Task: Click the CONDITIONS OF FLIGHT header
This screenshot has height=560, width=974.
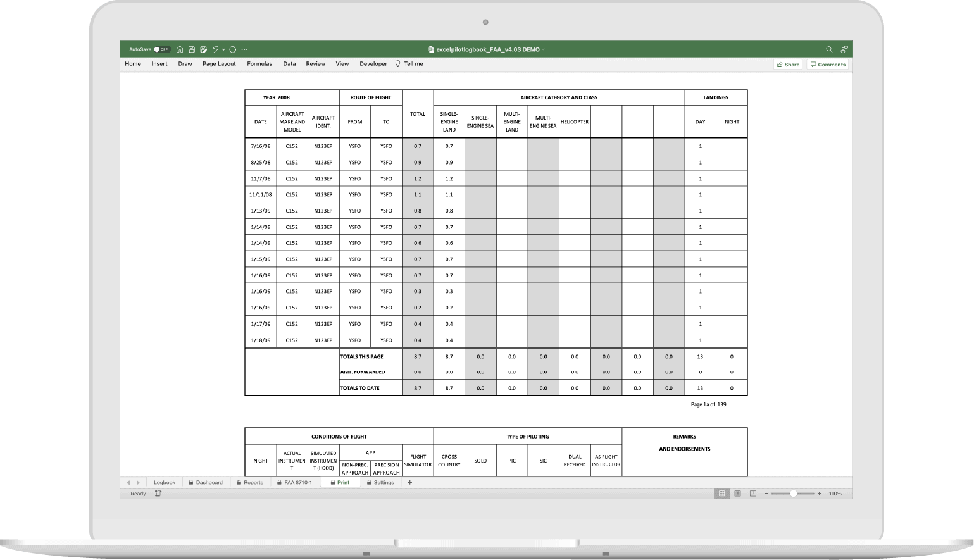Action: pos(339,437)
